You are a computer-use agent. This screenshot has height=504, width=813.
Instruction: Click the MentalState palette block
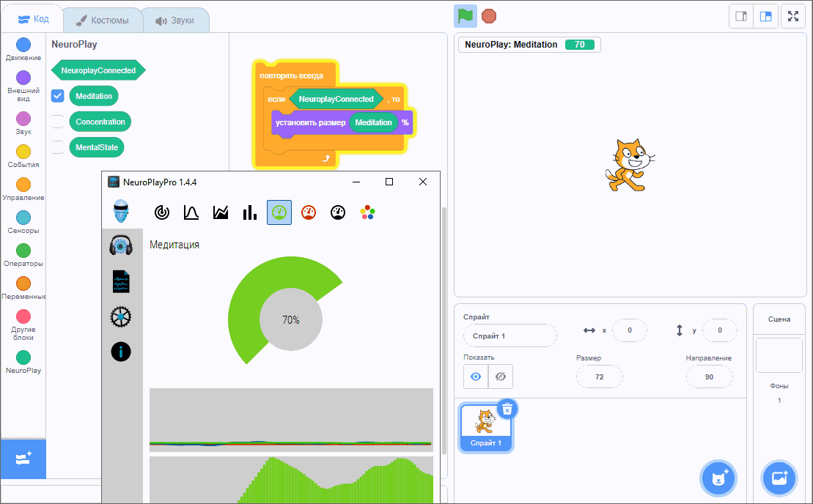point(97,147)
